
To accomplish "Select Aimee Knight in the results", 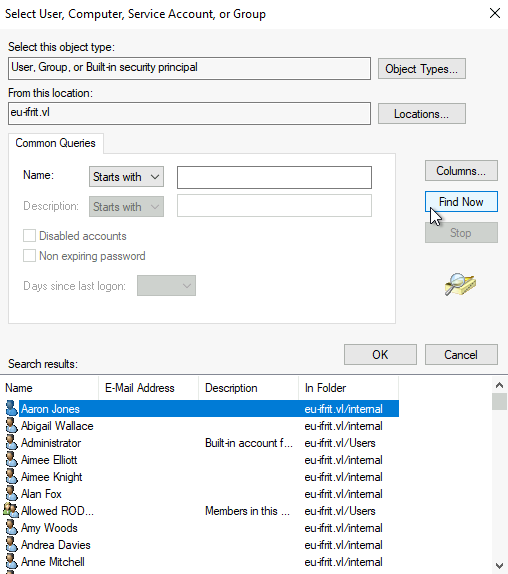I will (x=52, y=477).
